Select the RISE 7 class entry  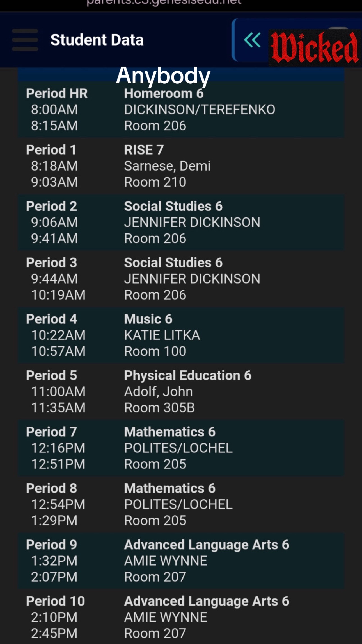(x=144, y=150)
